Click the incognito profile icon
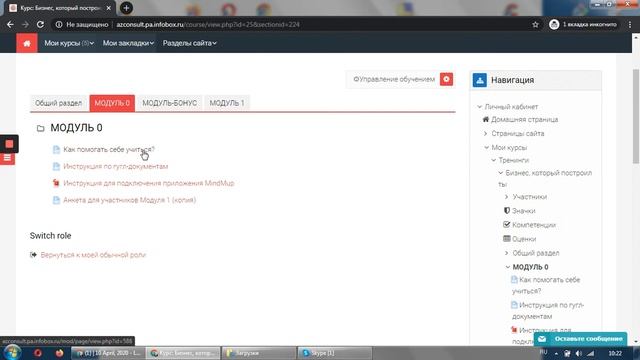The height and width of the screenshot is (360, 640). (554, 24)
